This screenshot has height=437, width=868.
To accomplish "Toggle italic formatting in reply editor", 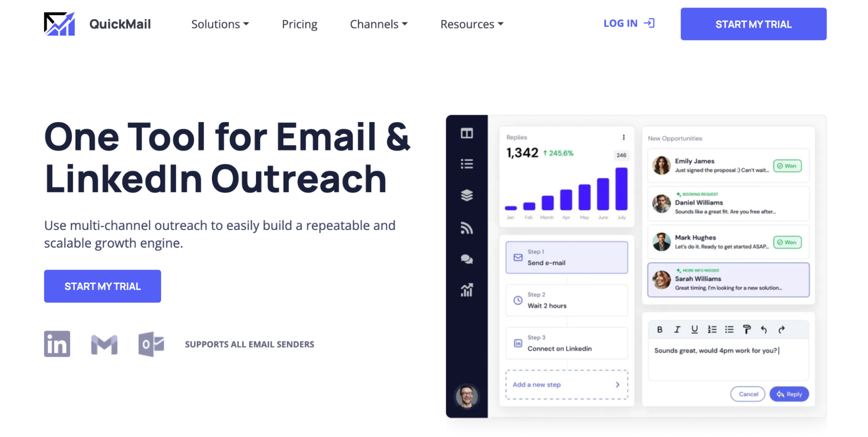I will 677,329.
